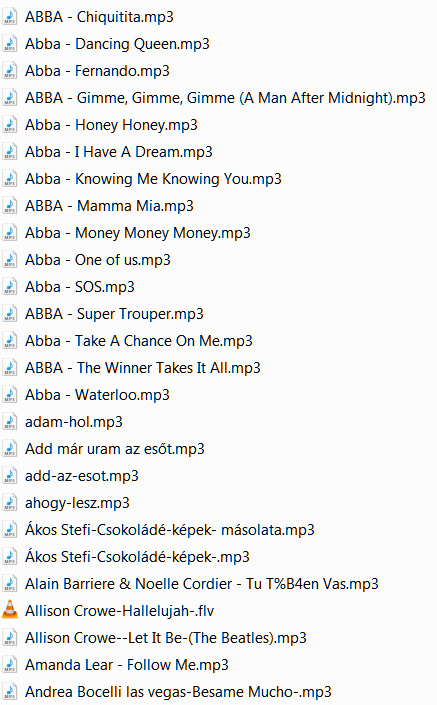Click the music file icon for Abba - SOS
This screenshot has width=437, height=705.
pos(10,286)
